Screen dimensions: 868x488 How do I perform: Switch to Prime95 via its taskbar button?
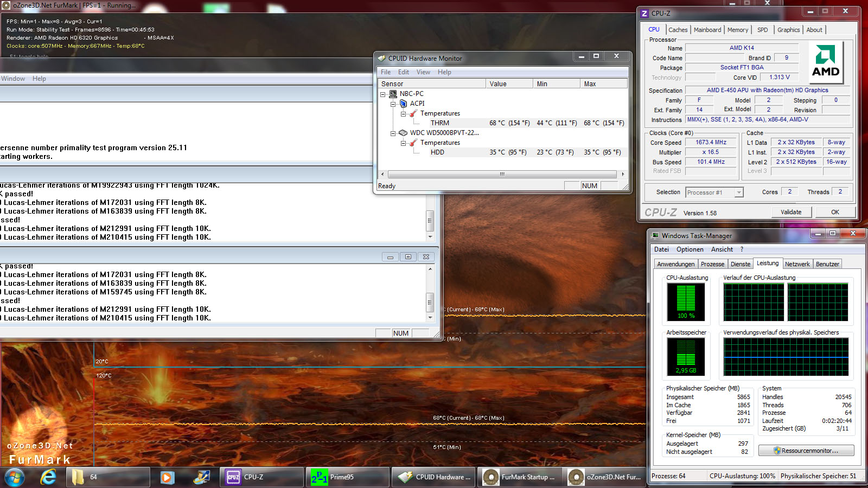click(x=348, y=477)
